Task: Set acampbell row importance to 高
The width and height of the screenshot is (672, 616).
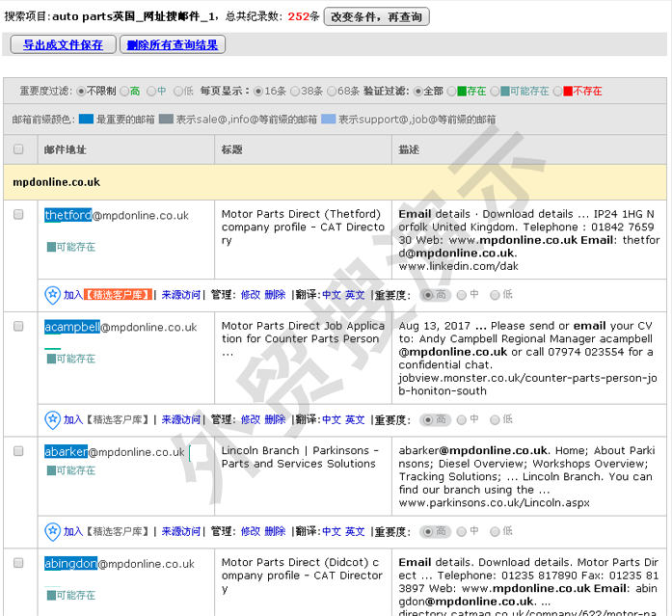Action: click(x=427, y=419)
